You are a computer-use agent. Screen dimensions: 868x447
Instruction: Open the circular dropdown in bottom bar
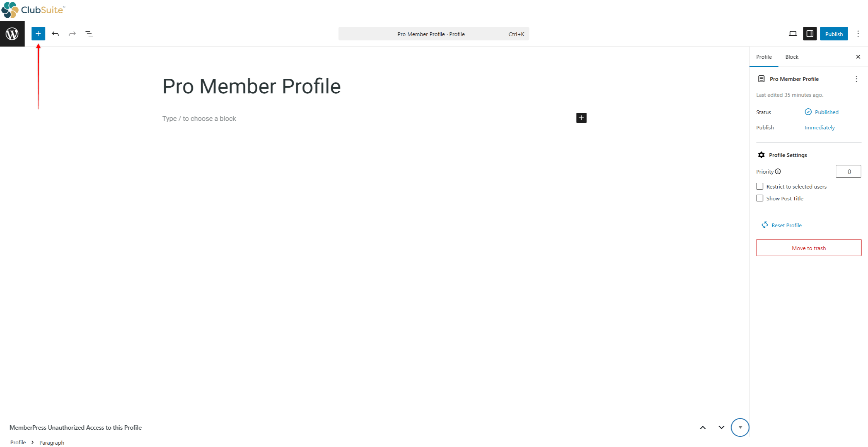pos(740,427)
